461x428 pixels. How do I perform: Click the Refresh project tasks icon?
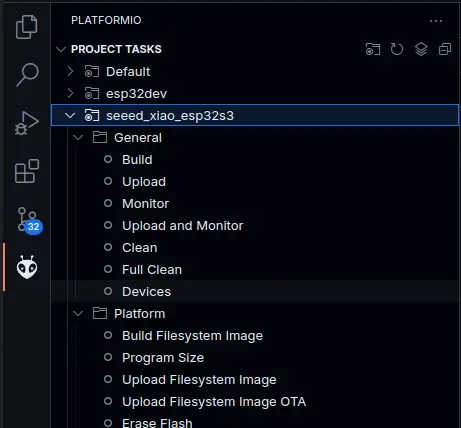pyautogui.click(x=397, y=49)
